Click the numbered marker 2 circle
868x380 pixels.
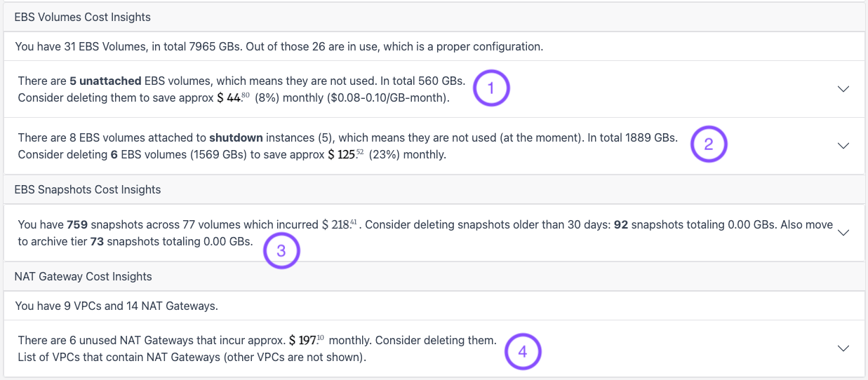point(709,144)
